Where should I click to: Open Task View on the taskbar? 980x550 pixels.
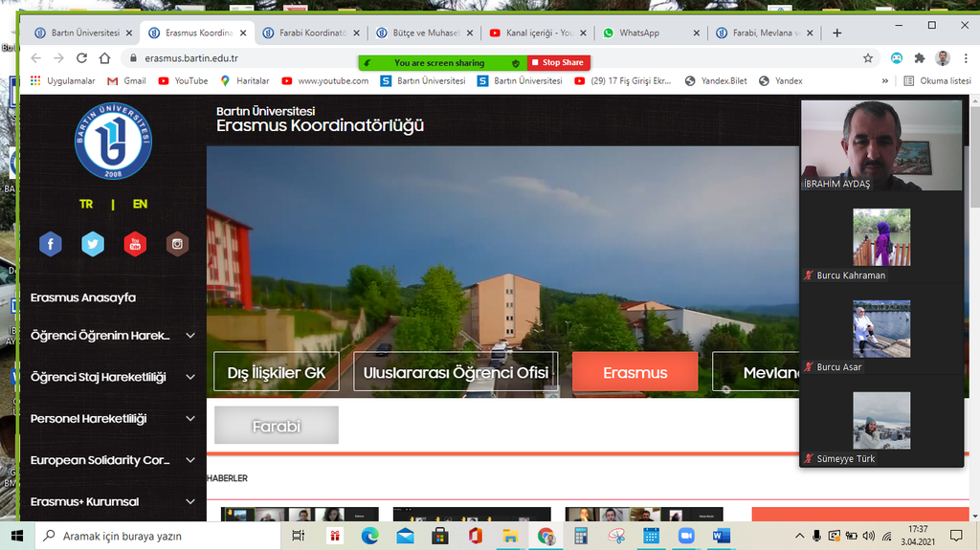pos(299,536)
